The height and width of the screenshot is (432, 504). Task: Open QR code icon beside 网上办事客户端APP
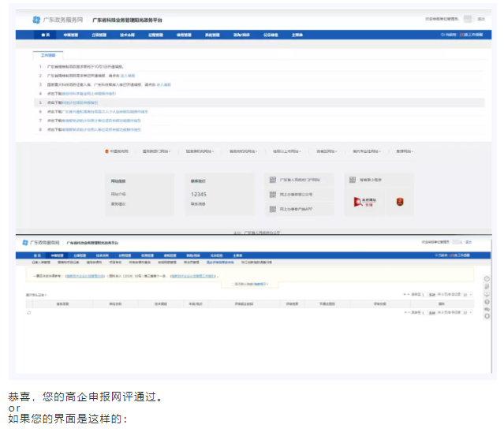273,209
